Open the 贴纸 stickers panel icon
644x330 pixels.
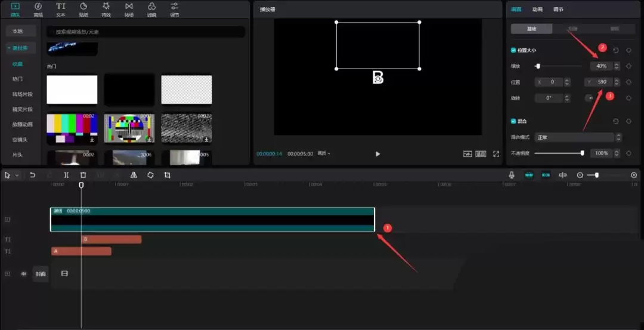(x=83, y=9)
